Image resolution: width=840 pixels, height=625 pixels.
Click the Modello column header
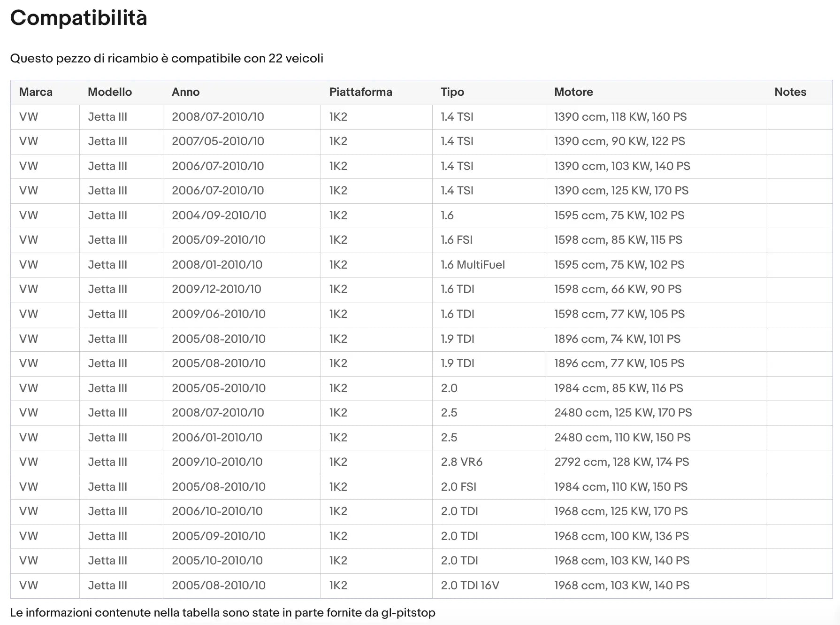(x=110, y=92)
